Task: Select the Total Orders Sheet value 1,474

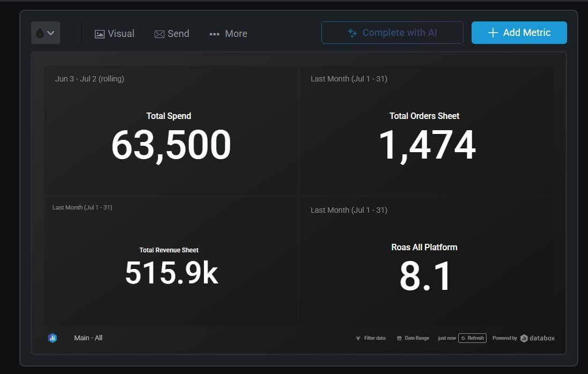Action: pyautogui.click(x=427, y=146)
